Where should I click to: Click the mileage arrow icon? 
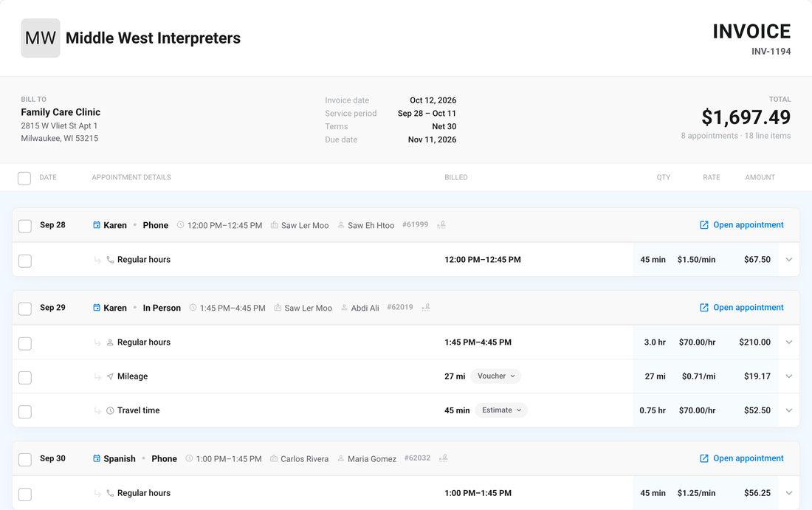pyautogui.click(x=110, y=376)
